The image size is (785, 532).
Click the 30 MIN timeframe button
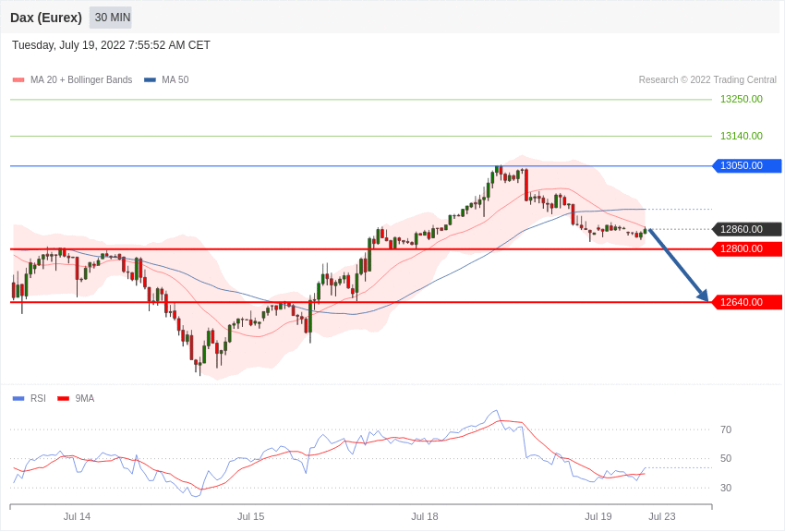tap(112, 18)
